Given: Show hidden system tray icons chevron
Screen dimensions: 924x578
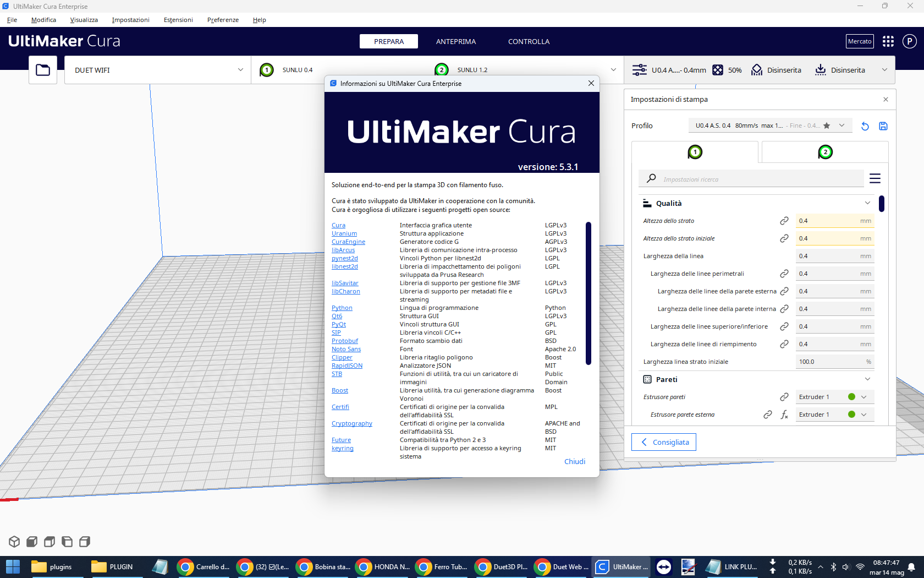Looking at the screenshot, I should coord(821,567).
